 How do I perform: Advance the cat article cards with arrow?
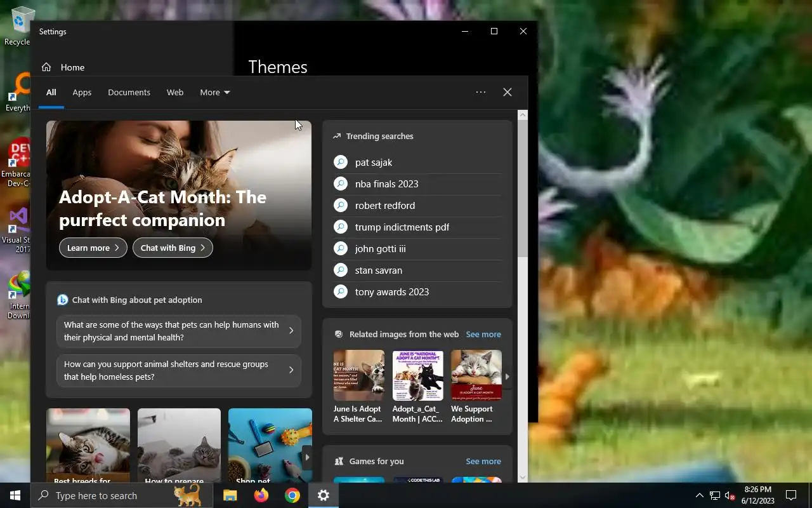click(x=307, y=457)
